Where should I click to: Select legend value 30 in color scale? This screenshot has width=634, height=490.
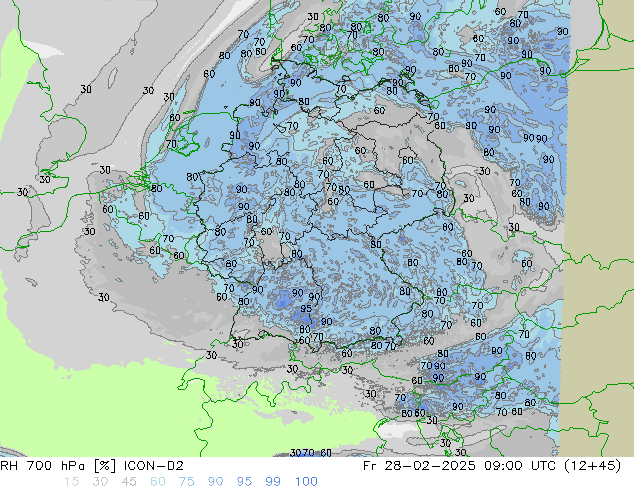point(100,482)
